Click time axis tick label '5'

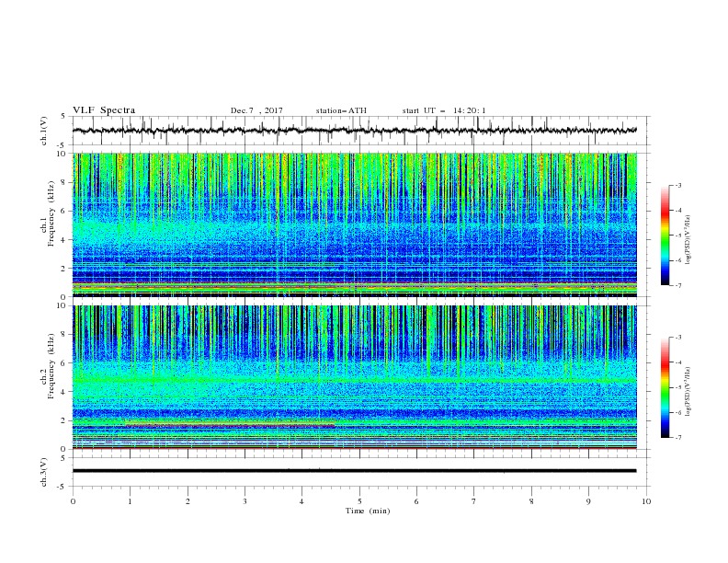tap(359, 501)
